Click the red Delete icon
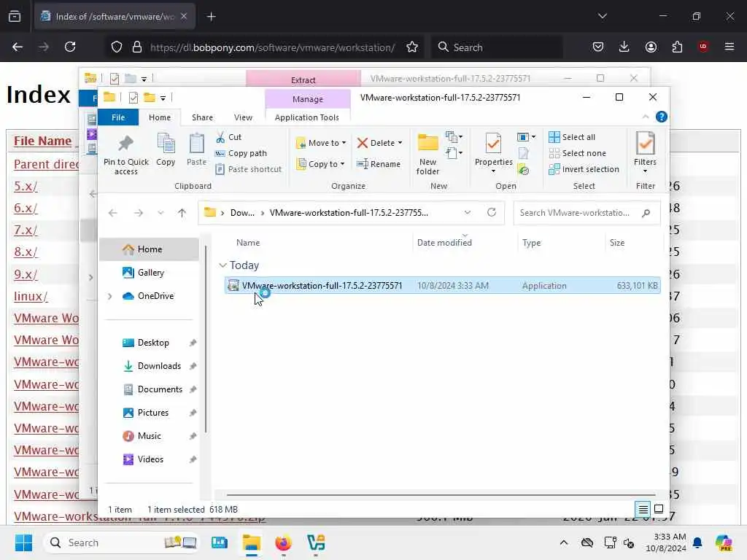This screenshot has width=747, height=560. click(362, 143)
